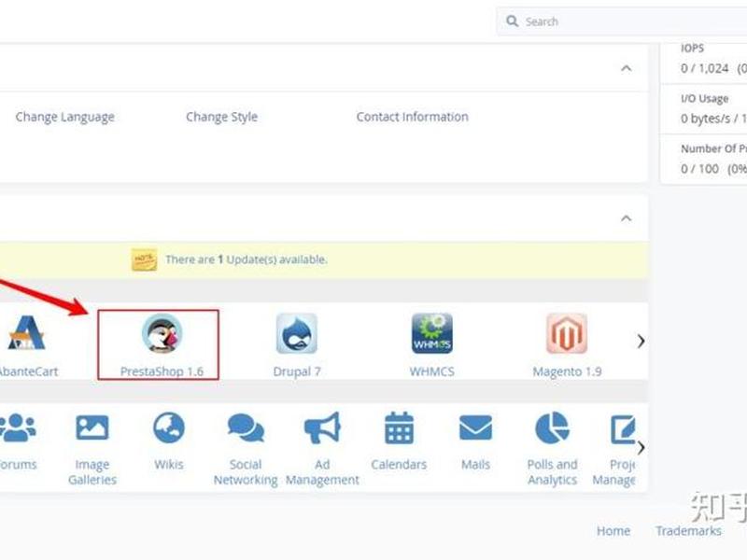Click the search magnifier icon
The width and height of the screenshot is (747, 560).
512,21
